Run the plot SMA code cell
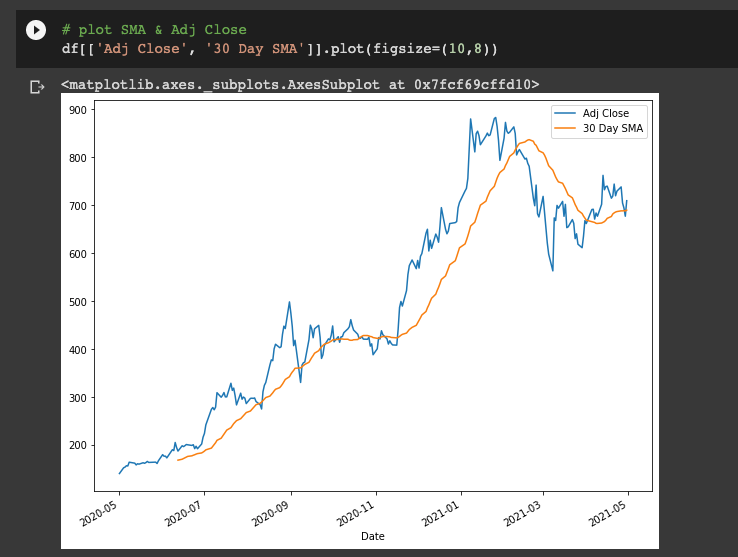The height and width of the screenshot is (557, 738). [36, 30]
